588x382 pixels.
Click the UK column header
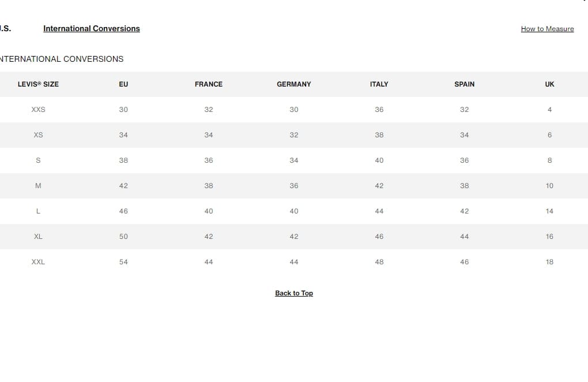tap(549, 84)
